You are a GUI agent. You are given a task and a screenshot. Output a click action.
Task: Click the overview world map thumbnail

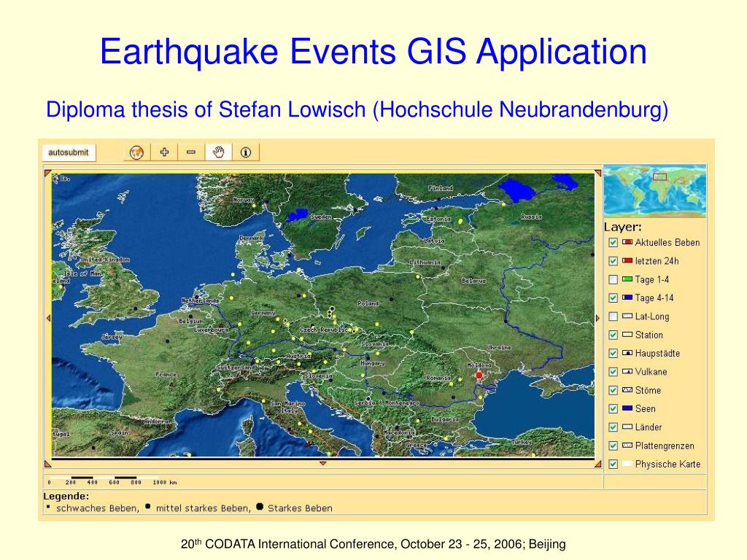coord(655,190)
